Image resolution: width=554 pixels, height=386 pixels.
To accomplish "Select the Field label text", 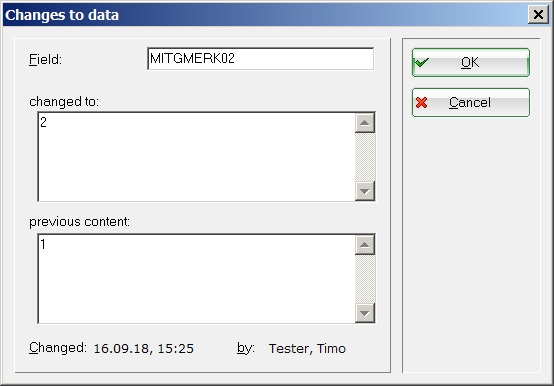I will tap(45, 59).
